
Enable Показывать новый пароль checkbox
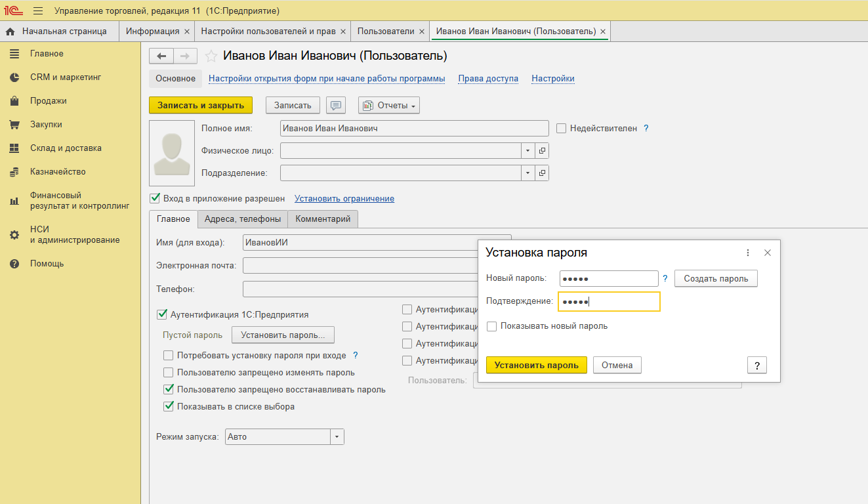point(492,326)
